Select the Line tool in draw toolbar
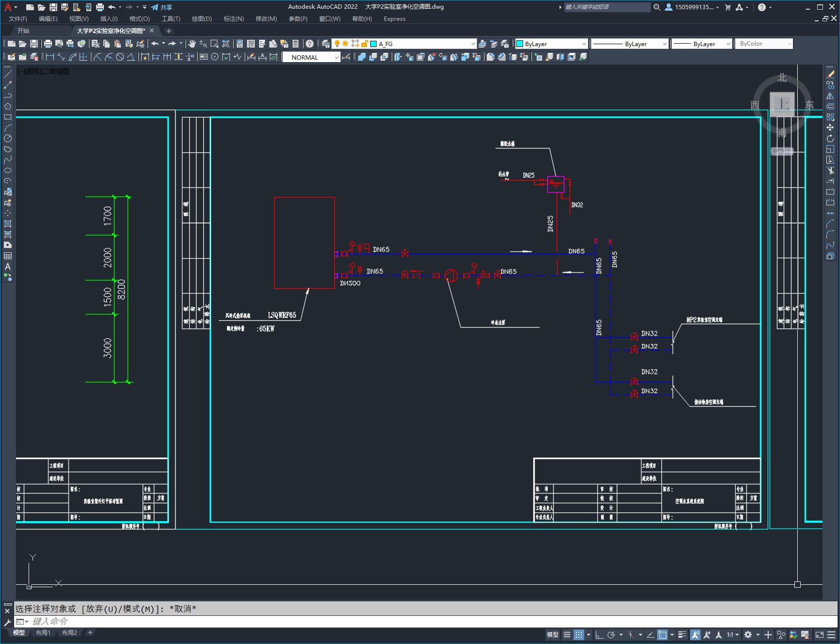Image resolution: width=840 pixels, height=644 pixels. [x=8, y=74]
